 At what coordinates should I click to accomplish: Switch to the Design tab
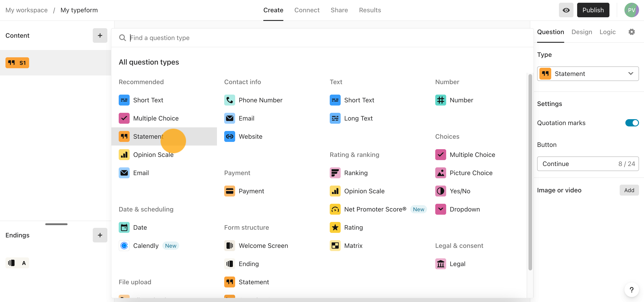click(582, 32)
